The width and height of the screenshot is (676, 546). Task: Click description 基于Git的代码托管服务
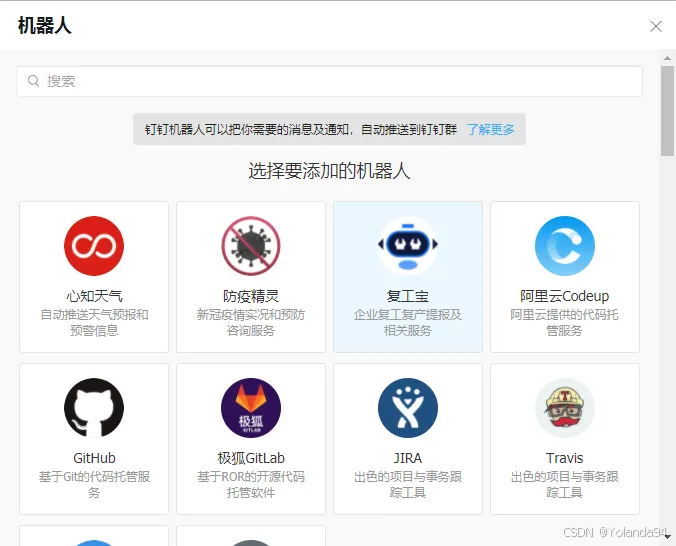pos(94,484)
